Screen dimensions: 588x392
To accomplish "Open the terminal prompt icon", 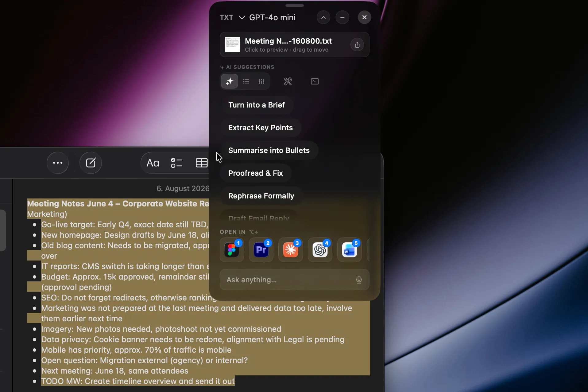I will [315, 81].
